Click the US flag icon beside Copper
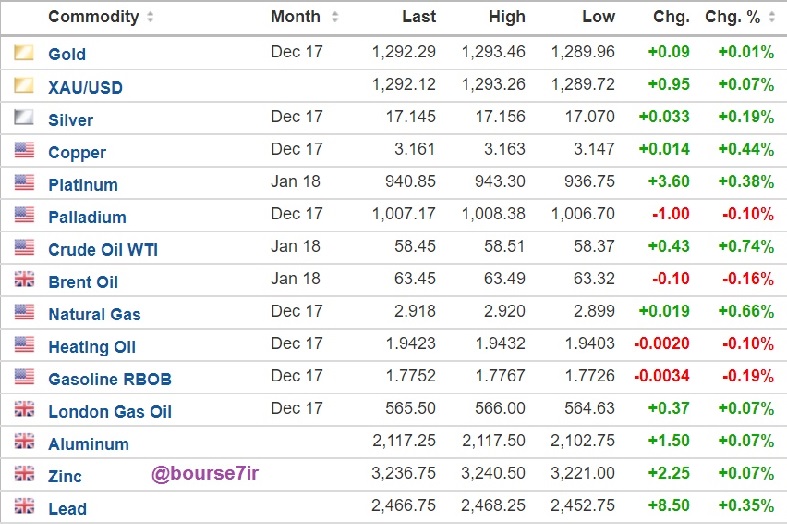The image size is (787, 524). (24, 150)
